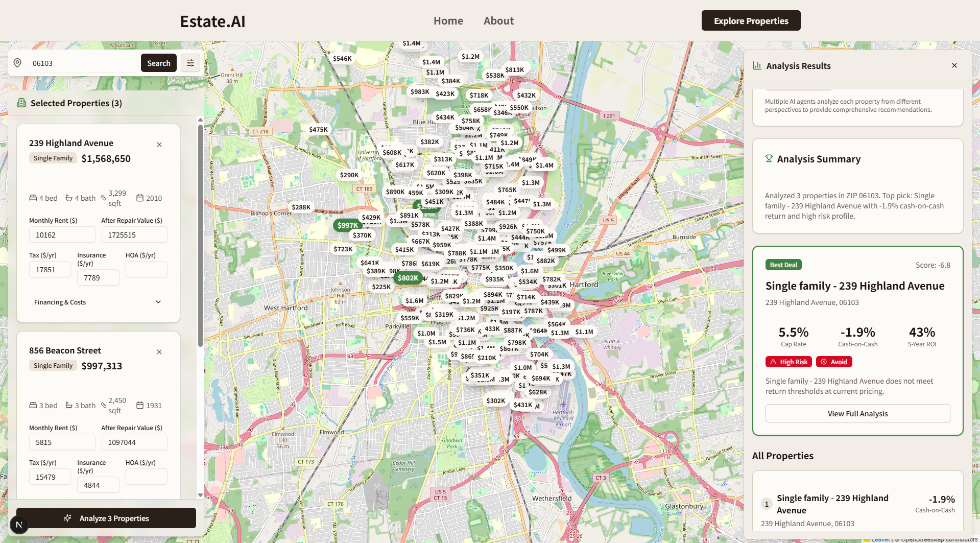Click scrollbar up arrow in properties list
The image size is (980, 543).
[x=200, y=120]
